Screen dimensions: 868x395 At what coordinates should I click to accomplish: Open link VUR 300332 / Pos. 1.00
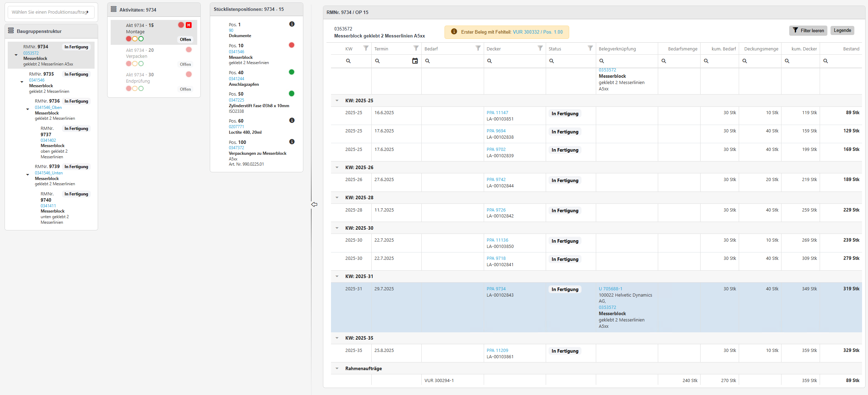(538, 32)
